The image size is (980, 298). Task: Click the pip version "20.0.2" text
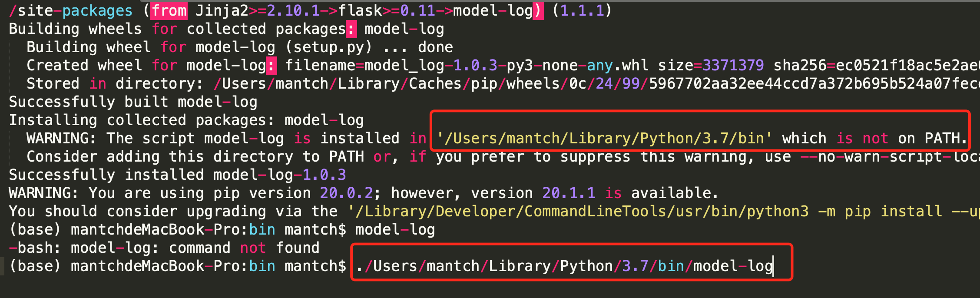tap(346, 193)
